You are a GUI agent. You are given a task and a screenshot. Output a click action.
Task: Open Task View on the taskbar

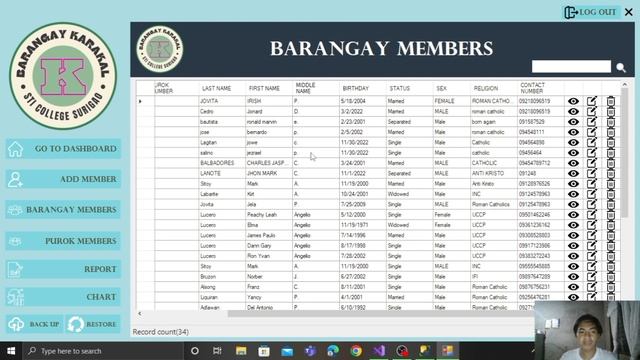click(x=218, y=351)
